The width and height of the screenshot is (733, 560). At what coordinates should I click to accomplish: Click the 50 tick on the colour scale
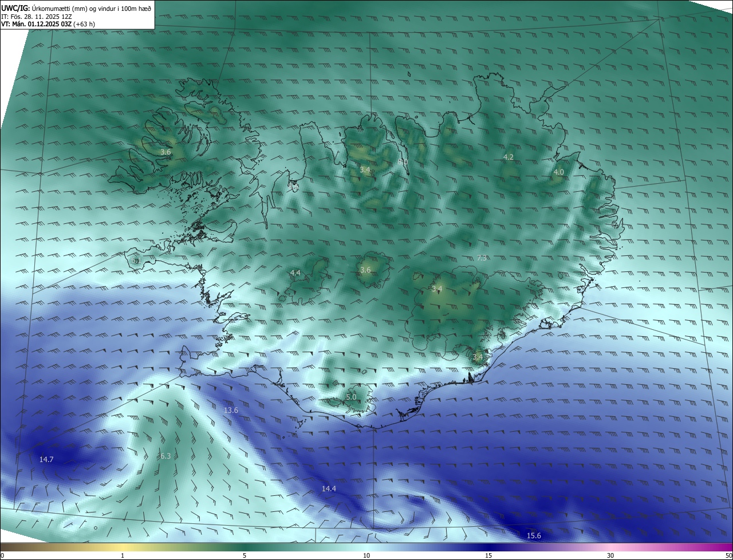729,555
